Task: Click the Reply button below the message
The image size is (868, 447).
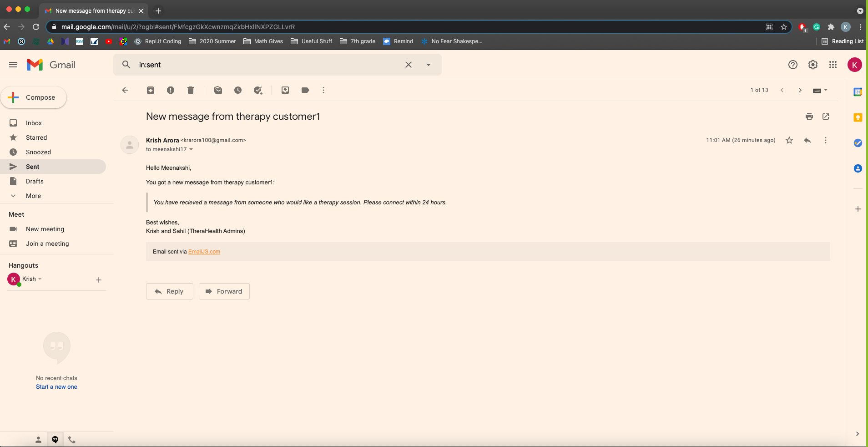Action: 170,291
